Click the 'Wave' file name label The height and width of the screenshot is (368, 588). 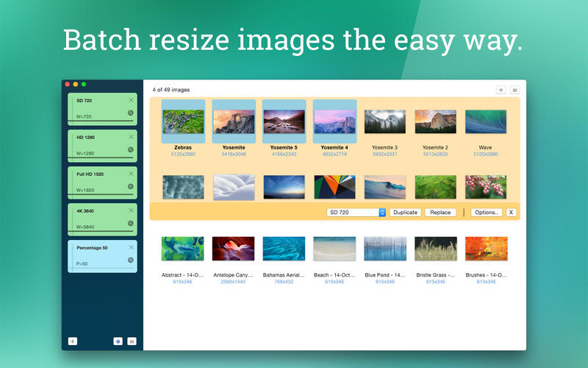click(x=485, y=148)
